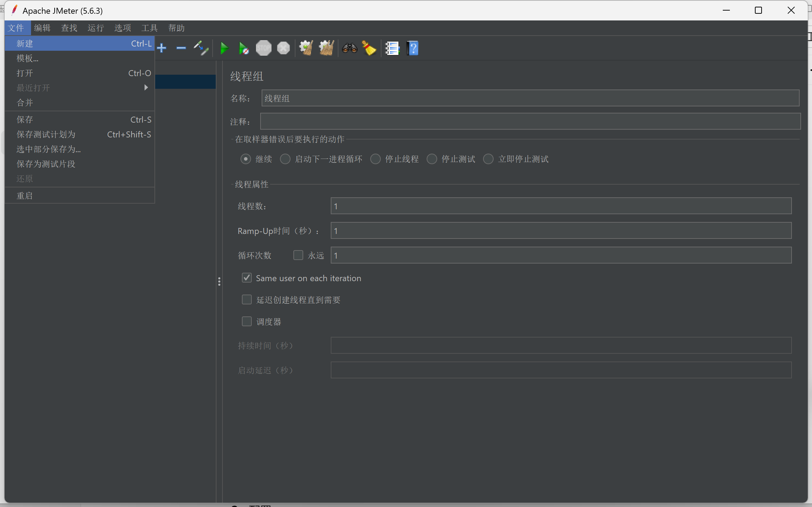Expand the 最近打开 submenu arrow
This screenshot has height=507, width=812.
(146, 87)
